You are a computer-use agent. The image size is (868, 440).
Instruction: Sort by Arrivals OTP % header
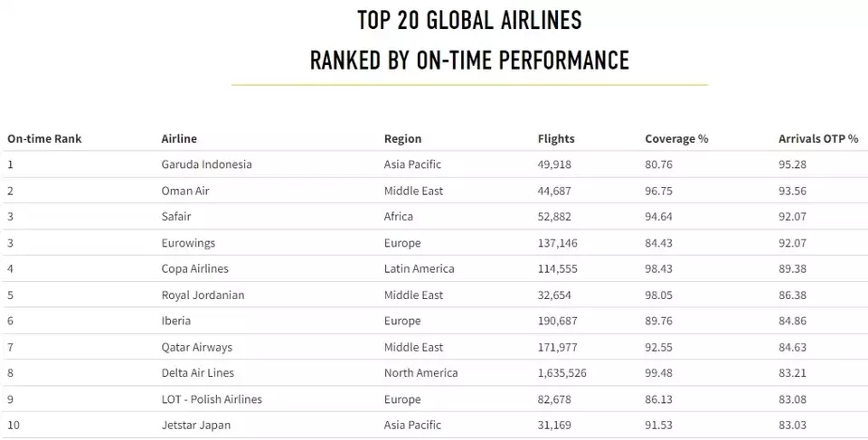pyautogui.click(x=818, y=139)
